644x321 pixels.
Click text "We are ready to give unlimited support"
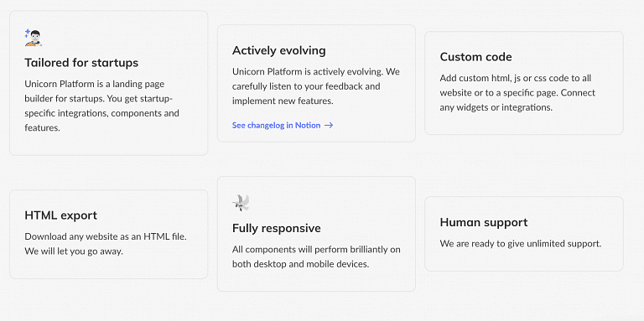point(521,244)
